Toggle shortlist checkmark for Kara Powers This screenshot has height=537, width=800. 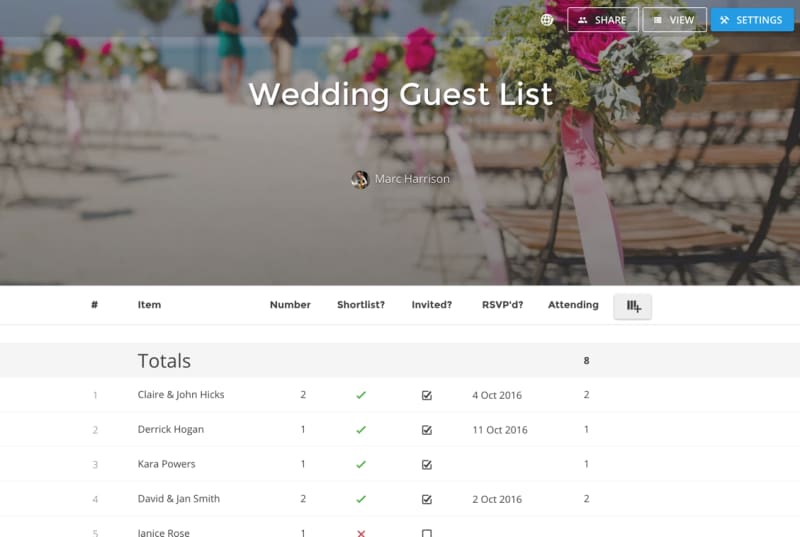point(361,465)
